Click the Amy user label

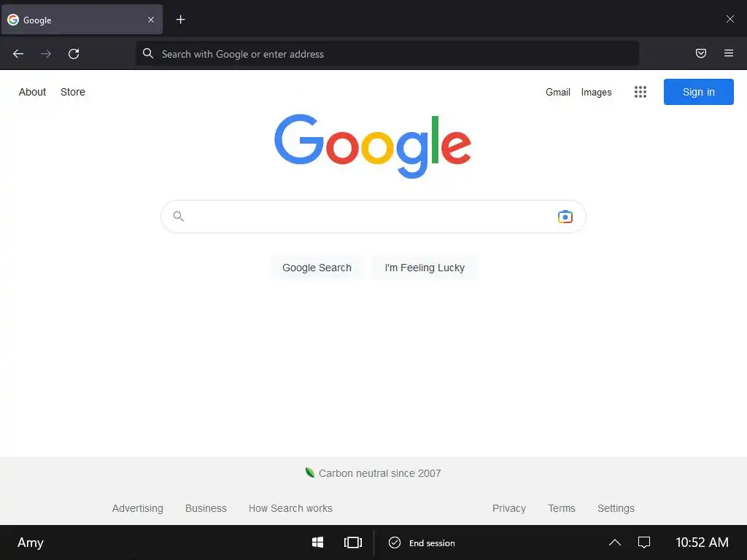pos(31,542)
